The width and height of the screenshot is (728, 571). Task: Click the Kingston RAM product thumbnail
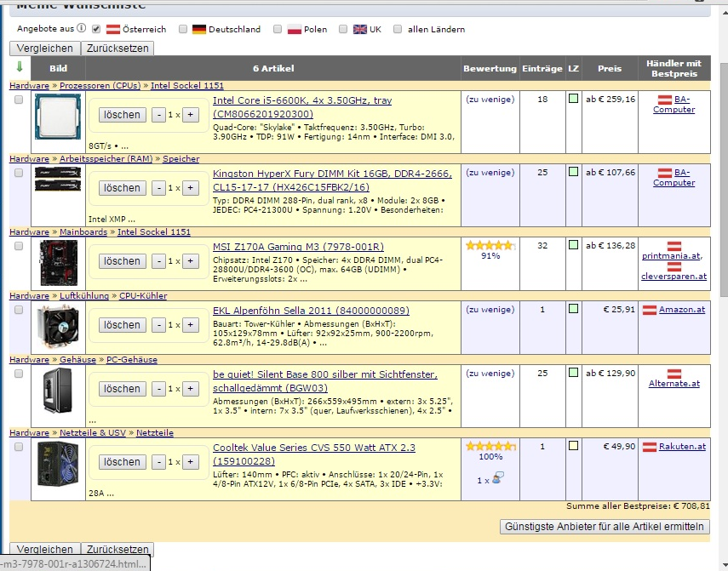[58, 180]
